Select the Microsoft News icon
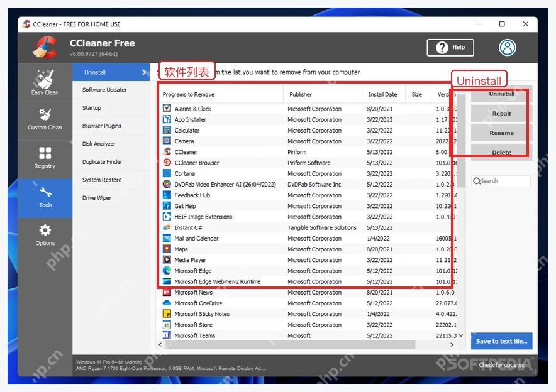This screenshot has height=392, width=556. pos(167,293)
